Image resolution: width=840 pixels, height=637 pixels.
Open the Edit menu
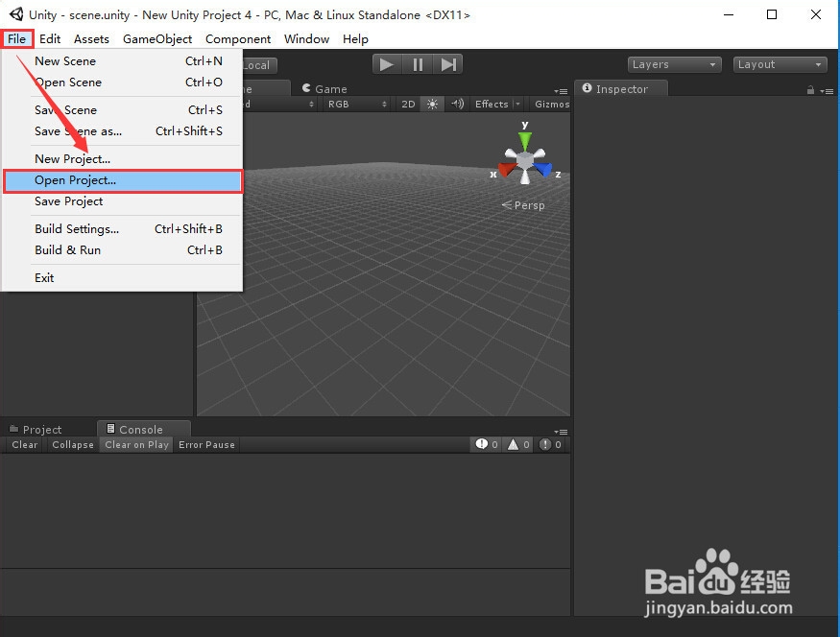[x=50, y=39]
